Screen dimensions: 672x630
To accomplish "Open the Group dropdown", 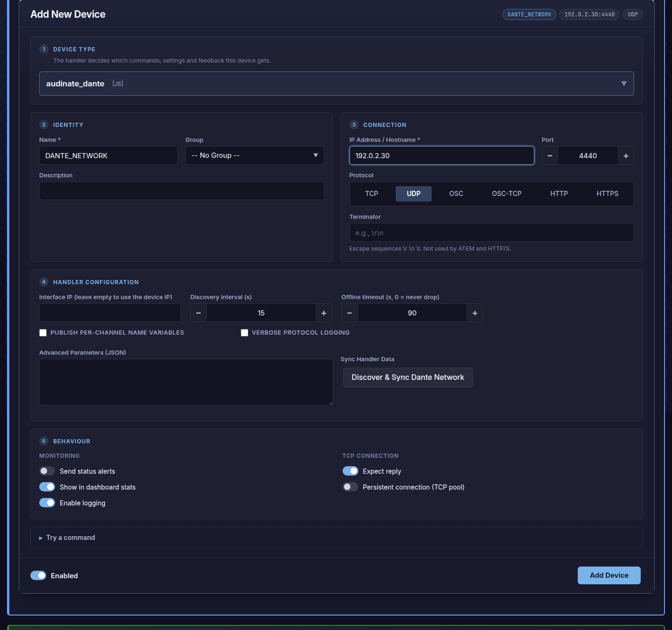I will [x=254, y=155].
